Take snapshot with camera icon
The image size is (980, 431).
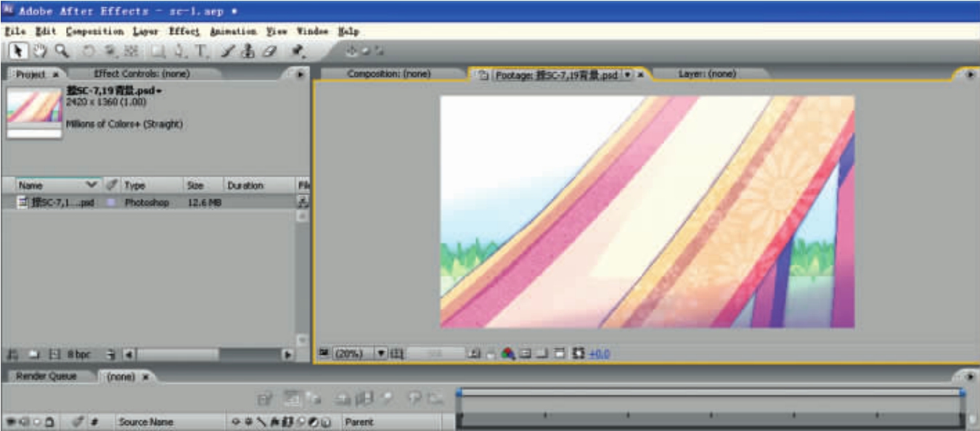click(473, 353)
